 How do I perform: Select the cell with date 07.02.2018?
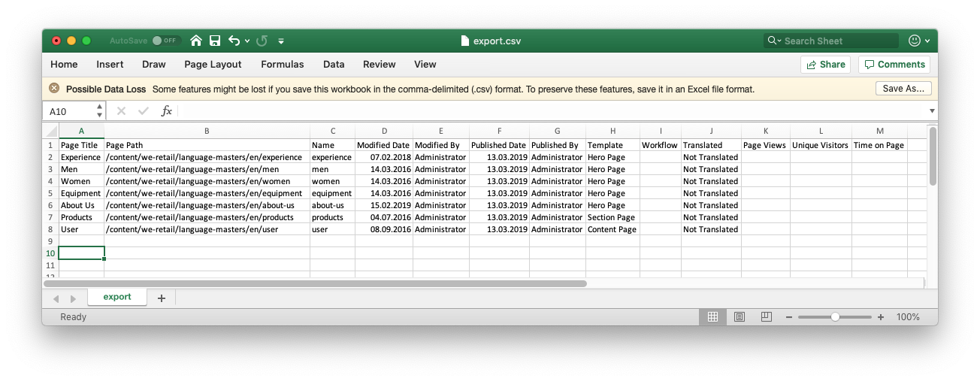pos(384,157)
